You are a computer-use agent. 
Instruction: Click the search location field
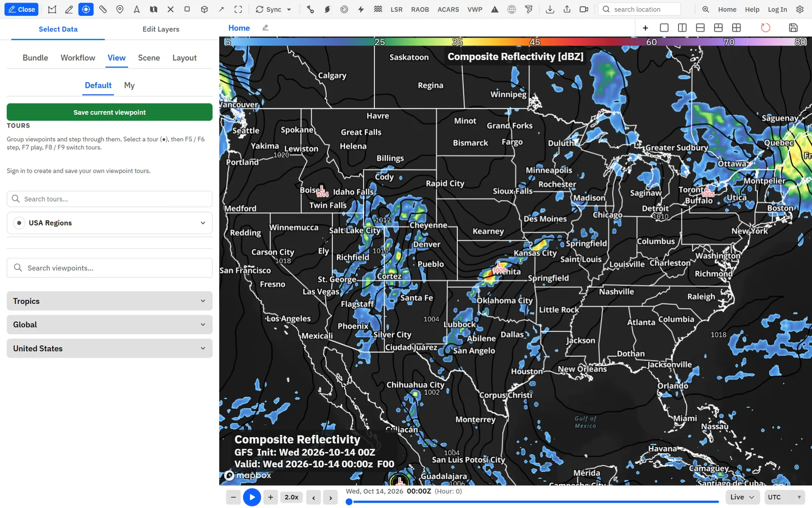coord(640,9)
